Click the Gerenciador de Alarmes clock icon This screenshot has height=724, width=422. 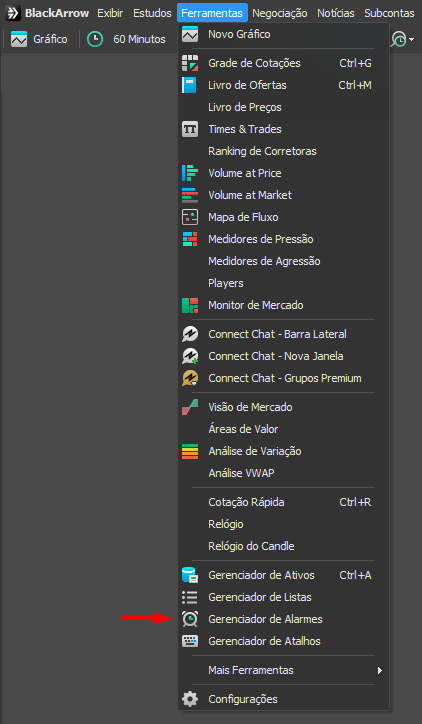(190, 619)
